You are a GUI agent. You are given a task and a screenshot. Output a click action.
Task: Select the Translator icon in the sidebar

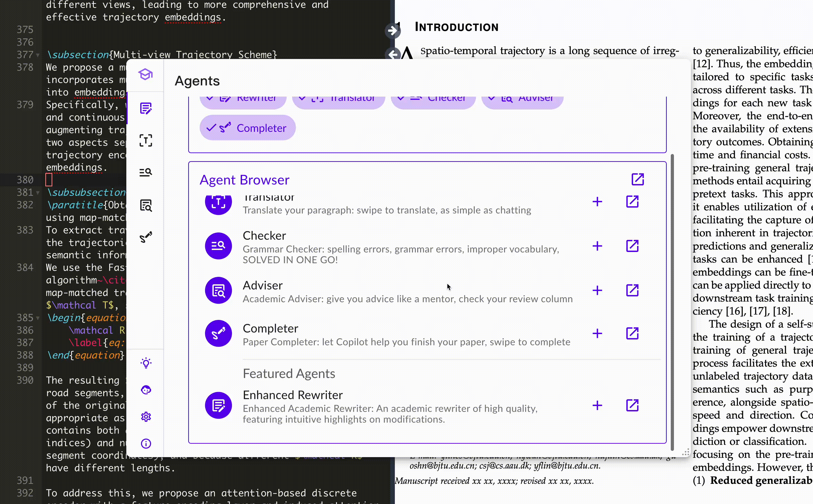146,140
